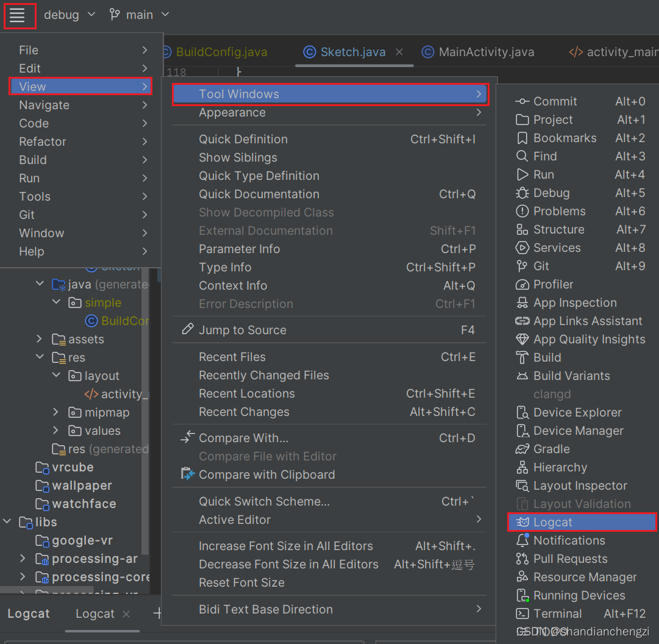The width and height of the screenshot is (659, 644).
Task: Add a new Logcat tab with plus
Action: tap(157, 614)
